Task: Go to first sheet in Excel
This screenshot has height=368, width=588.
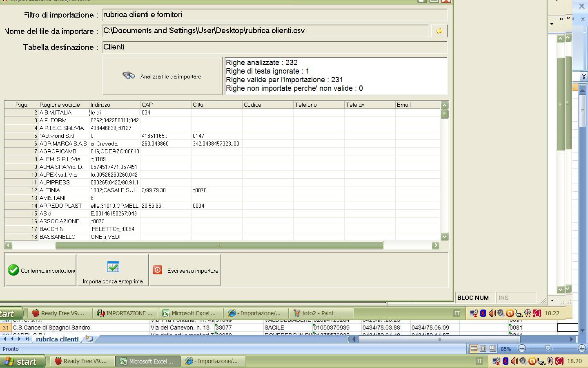Action: coord(5,339)
